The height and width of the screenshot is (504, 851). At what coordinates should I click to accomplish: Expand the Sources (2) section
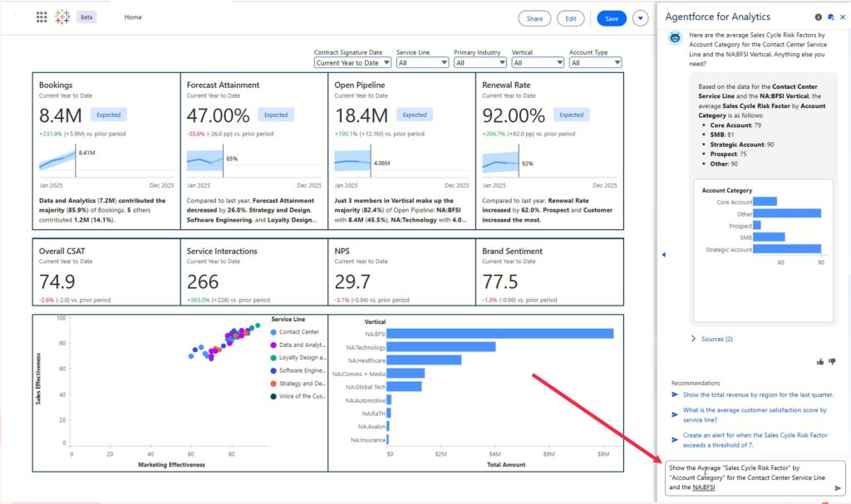click(x=711, y=339)
